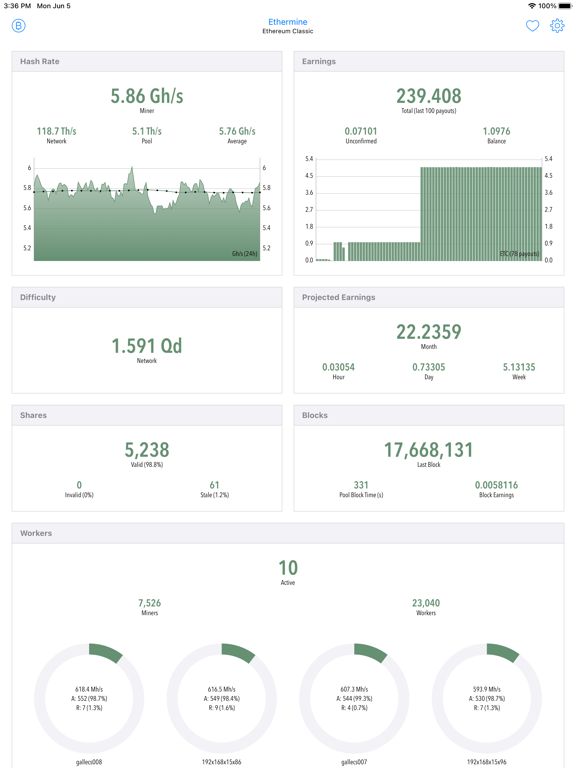Select the 5.13135 Week projection

[x=519, y=367]
